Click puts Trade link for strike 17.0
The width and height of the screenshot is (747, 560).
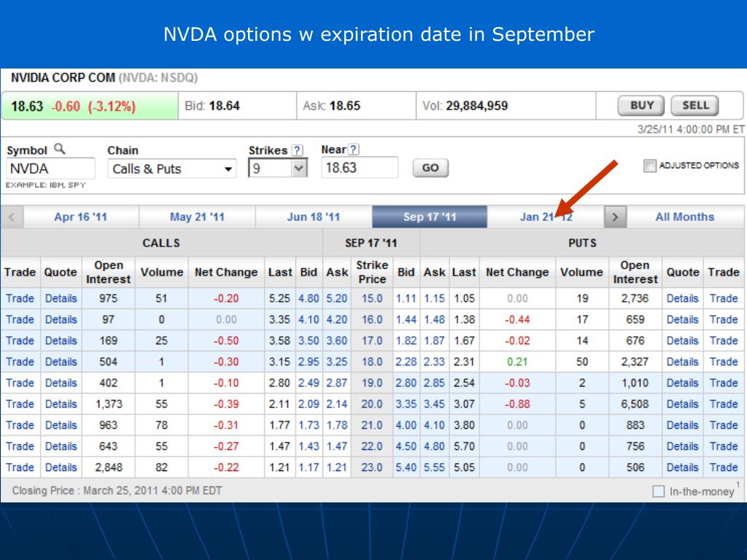point(724,341)
